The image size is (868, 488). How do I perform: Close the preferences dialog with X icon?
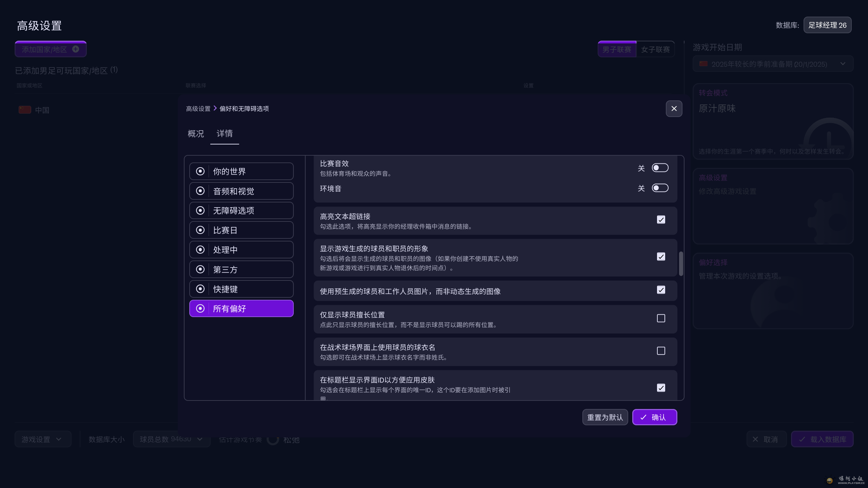tap(674, 109)
